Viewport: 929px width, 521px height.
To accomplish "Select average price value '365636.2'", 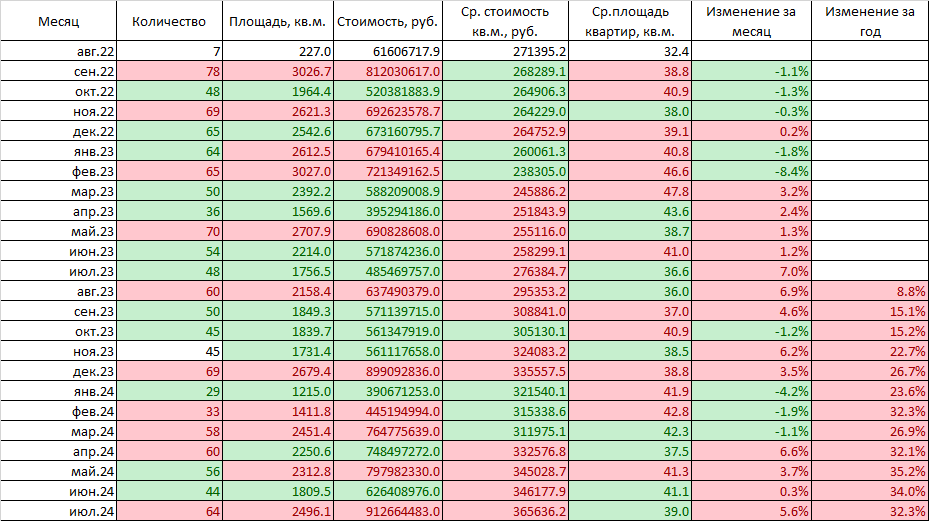I will coord(505,511).
